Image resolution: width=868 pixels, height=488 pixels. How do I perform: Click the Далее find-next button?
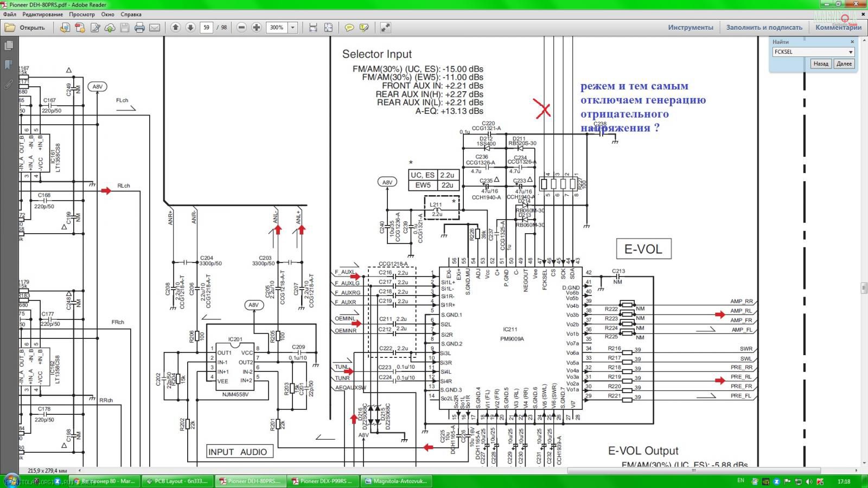(844, 63)
